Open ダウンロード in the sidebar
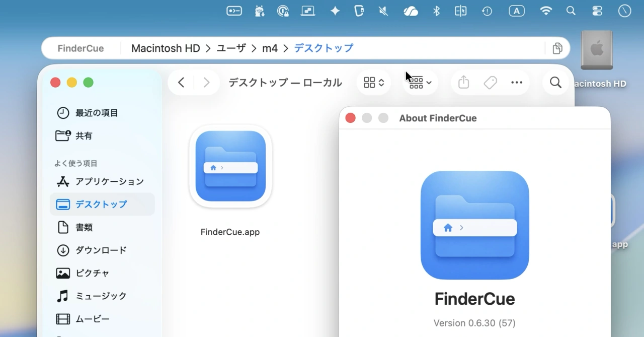This screenshot has height=337, width=644. point(102,250)
